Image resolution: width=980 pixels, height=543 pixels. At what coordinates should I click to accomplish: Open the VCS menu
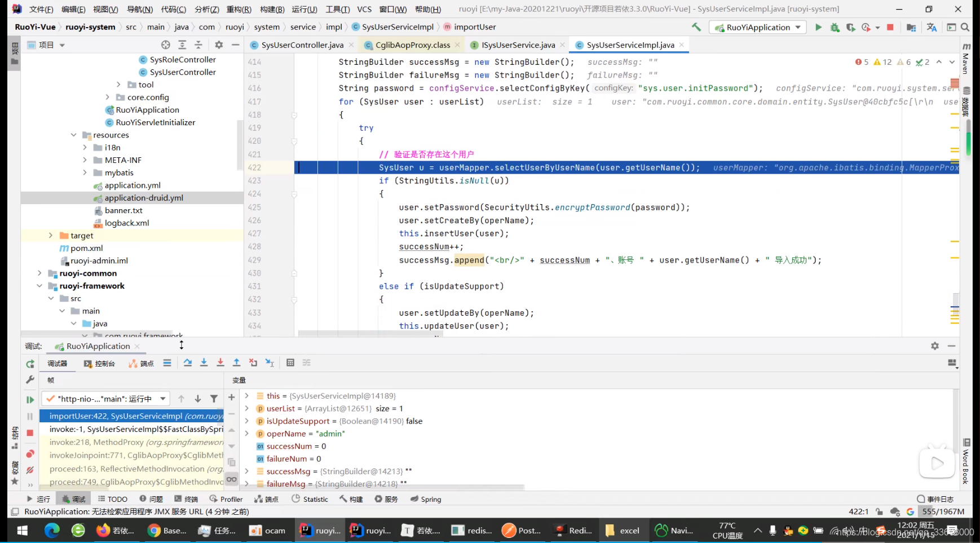coord(364,9)
